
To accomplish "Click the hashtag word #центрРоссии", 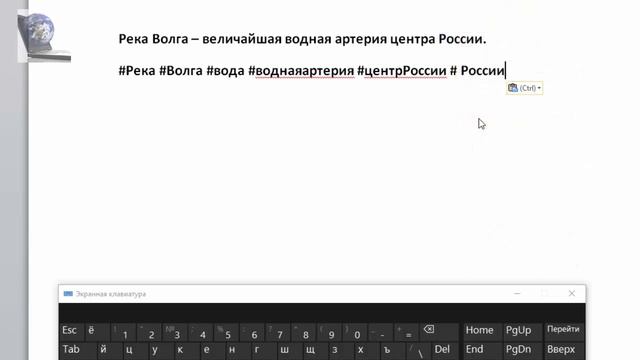I will coord(402,71).
